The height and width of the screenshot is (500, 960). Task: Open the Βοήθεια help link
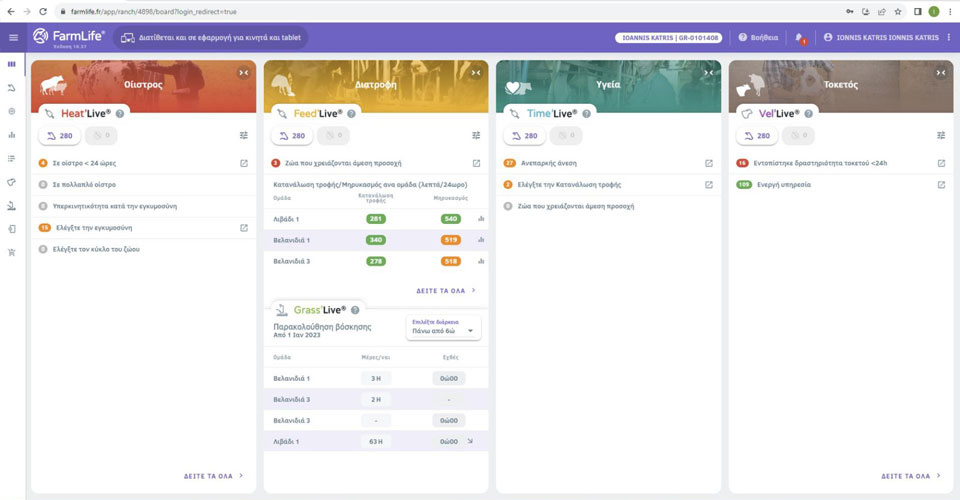(758, 37)
